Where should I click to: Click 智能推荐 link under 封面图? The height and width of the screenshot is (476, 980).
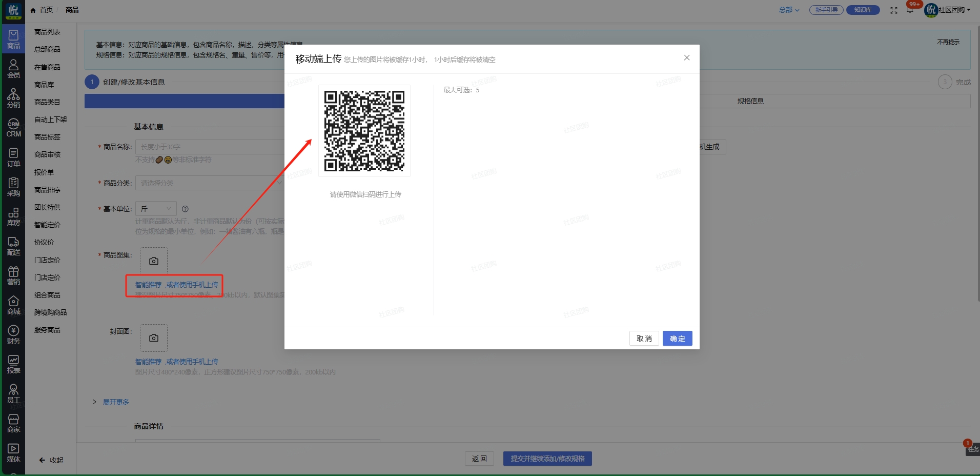(x=148, y=362)
